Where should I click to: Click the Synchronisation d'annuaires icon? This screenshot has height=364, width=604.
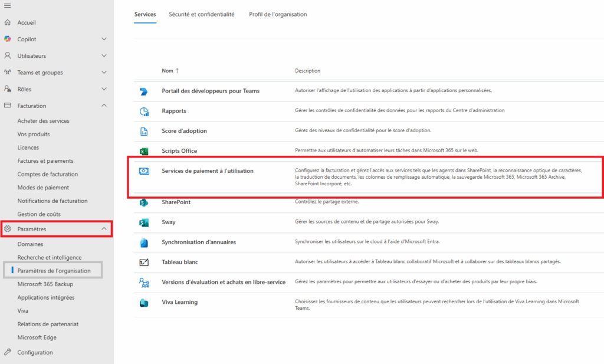coord(144,242)
